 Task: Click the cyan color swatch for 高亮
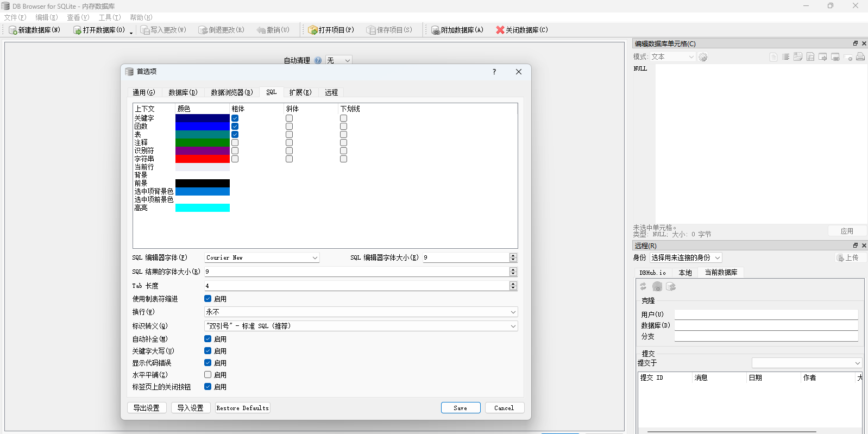click(203, 207)
